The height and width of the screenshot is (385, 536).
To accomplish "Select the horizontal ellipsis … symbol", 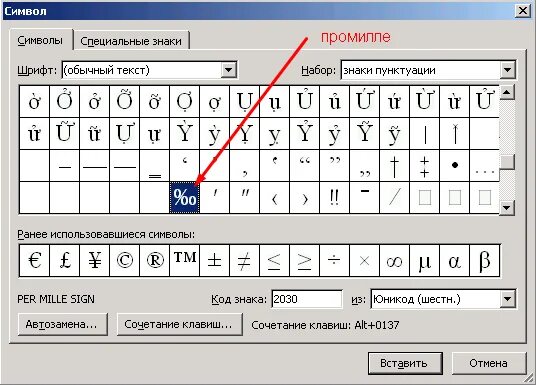I will point(484,165).
